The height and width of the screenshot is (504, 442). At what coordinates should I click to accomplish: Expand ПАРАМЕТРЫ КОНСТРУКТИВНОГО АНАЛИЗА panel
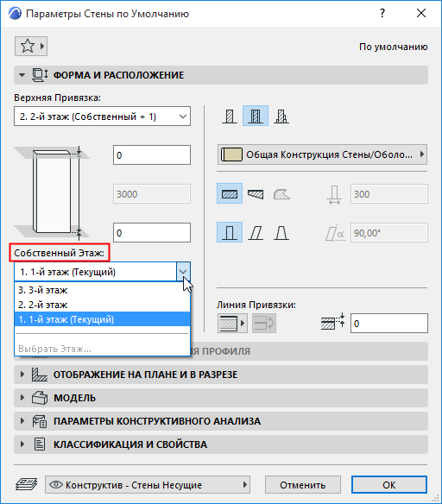pyautogui.click(x=22, y=421)
